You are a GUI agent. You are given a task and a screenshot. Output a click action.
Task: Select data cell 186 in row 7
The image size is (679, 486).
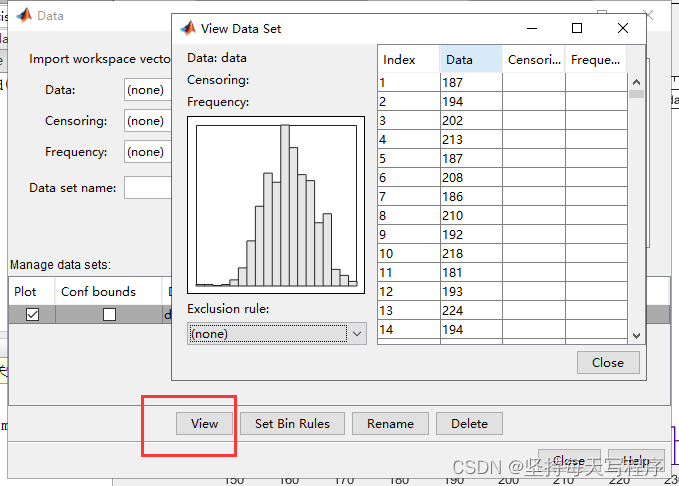tap(471, 197)
